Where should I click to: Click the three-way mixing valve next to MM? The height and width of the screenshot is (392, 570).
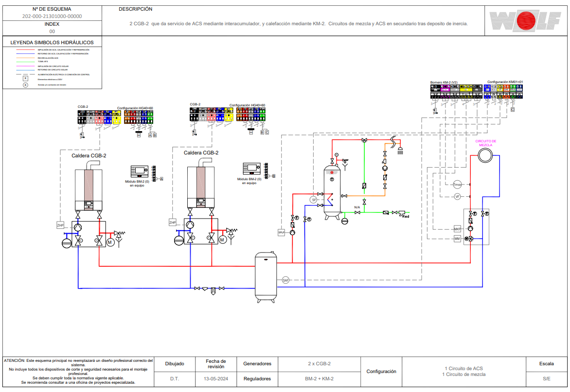[470, 239]
